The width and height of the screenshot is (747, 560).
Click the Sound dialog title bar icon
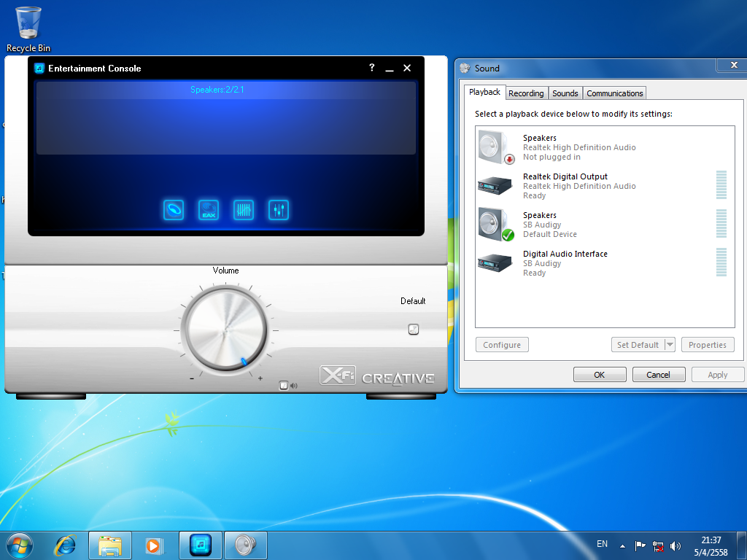click(465, 68)
